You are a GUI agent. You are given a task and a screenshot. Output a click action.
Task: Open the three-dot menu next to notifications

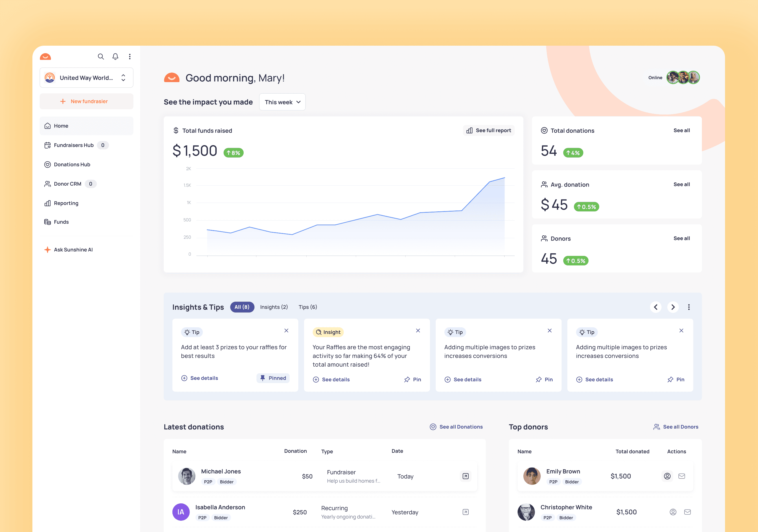point(130,56)
